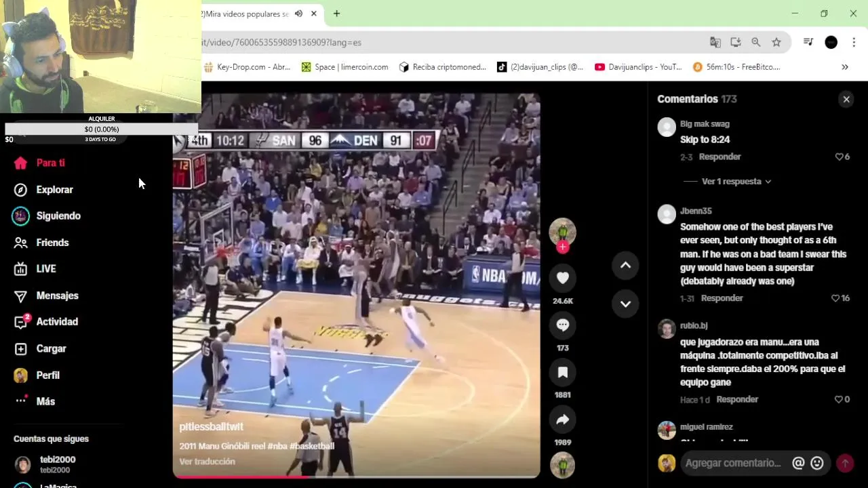The height and width of the screenshot is (488, 868).
Task: Open the Para ti home feed
Action: pyautogui.click(x=39, y=163)
